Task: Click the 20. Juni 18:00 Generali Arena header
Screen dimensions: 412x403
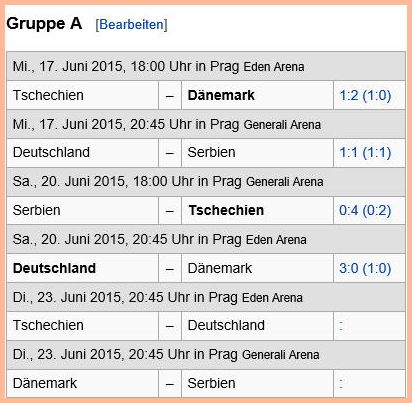Action: [x=206, y=182]
